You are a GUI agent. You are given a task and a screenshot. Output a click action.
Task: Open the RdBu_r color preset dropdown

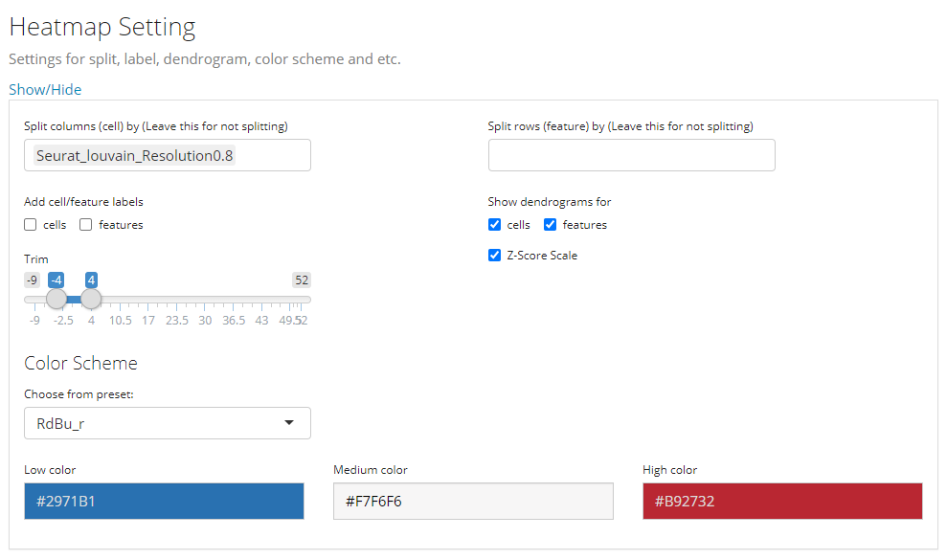tap(167, 423)
